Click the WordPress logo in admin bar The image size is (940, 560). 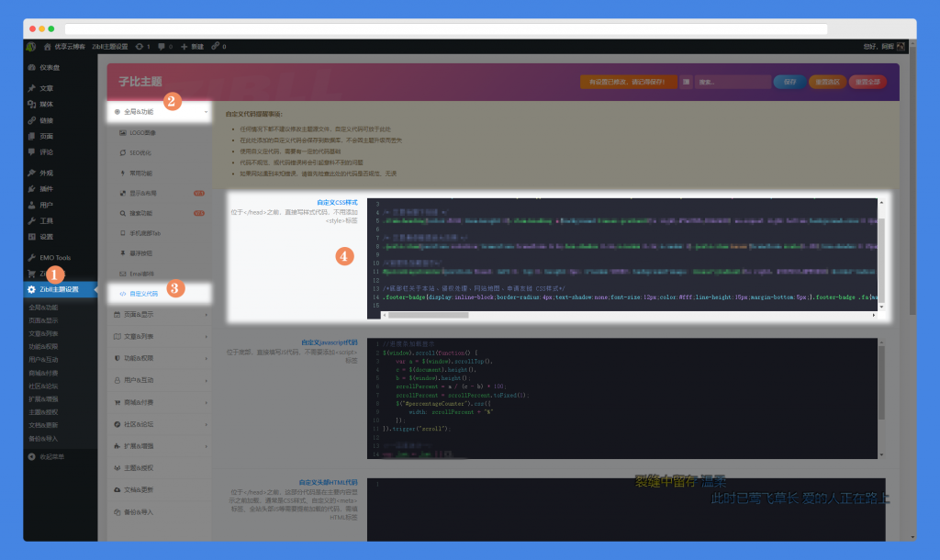(30, 46)
